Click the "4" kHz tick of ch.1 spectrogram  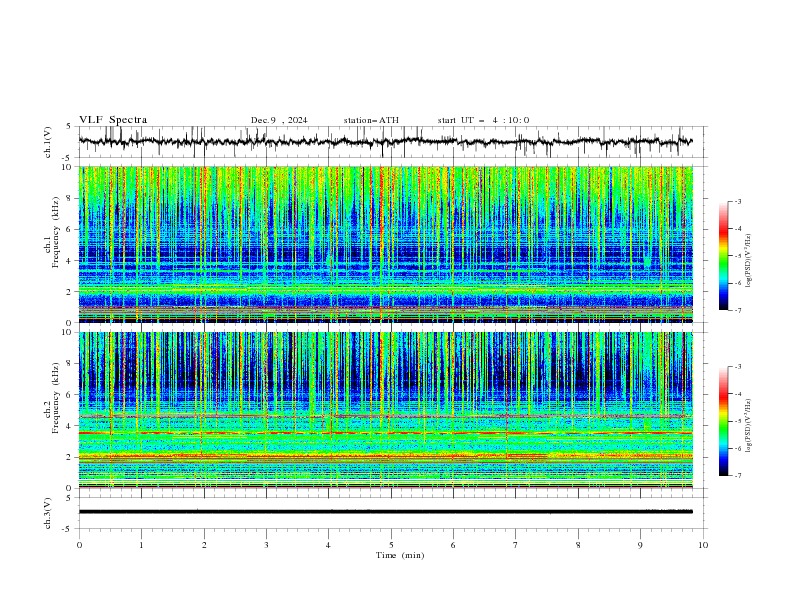pyautogui.click(x=70, y=261)
